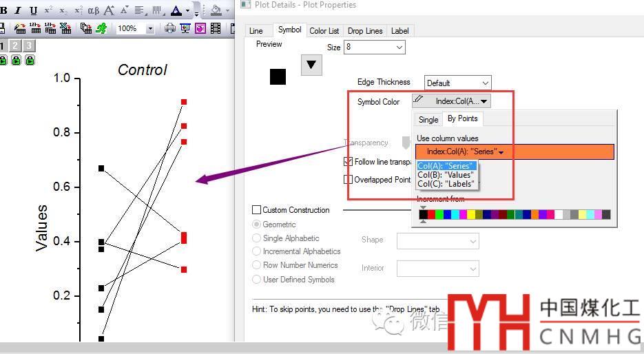This screenshot has width=644, height=354.
Task: Insert Greek symbols with αβ button
Action: click(x=94, y=11)
